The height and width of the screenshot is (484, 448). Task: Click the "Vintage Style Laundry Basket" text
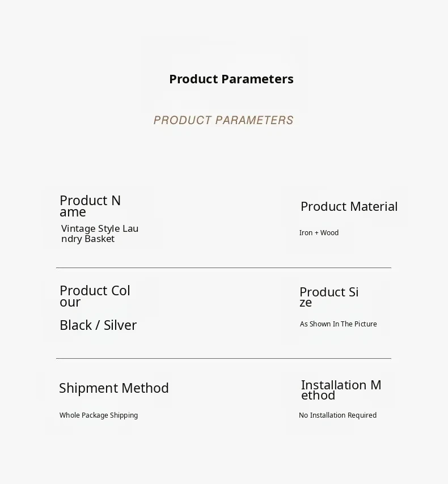[x=99, y=233]
